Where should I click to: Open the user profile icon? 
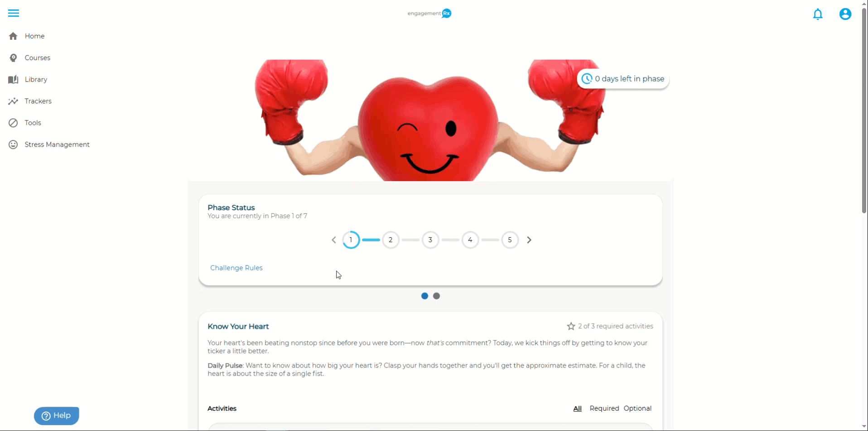[x=845, y=14]
